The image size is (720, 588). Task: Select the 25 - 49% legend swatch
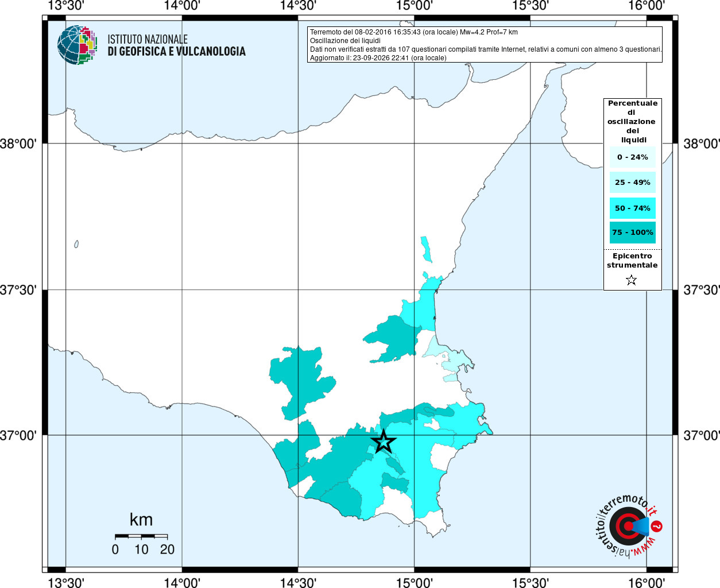[x=632, y=182]
